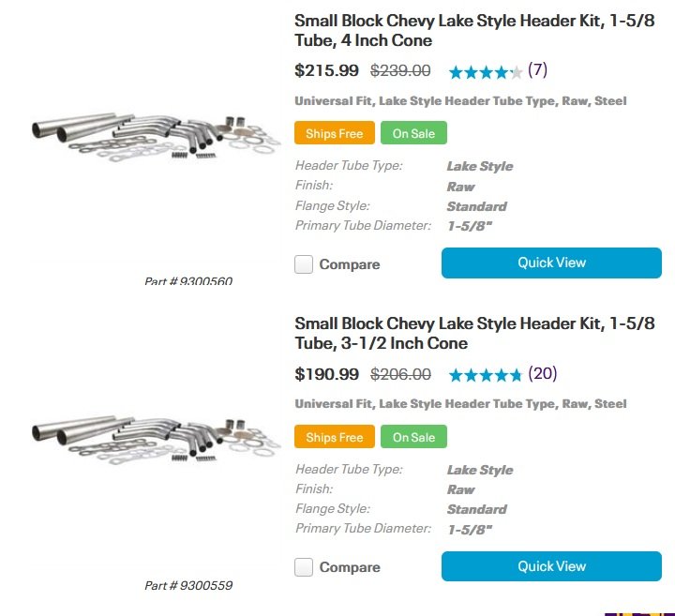Tick Compare checkbox for the 4 Inch Cone kit
This screenshot has width=675, height=616.
coord(304,264)
